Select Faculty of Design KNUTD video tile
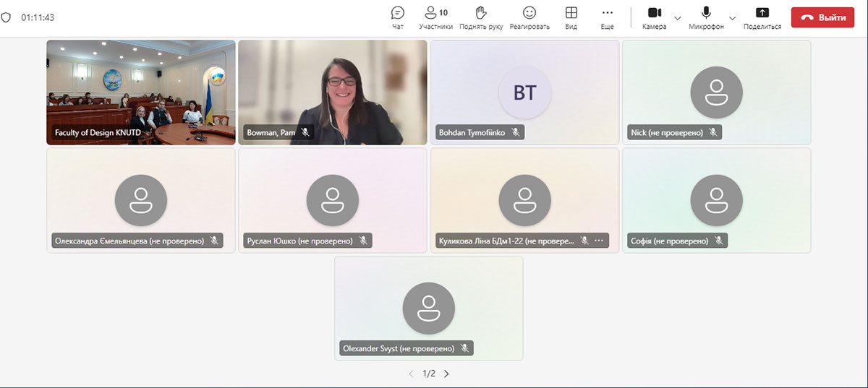 pyautogui.click(x=141, y=92)
